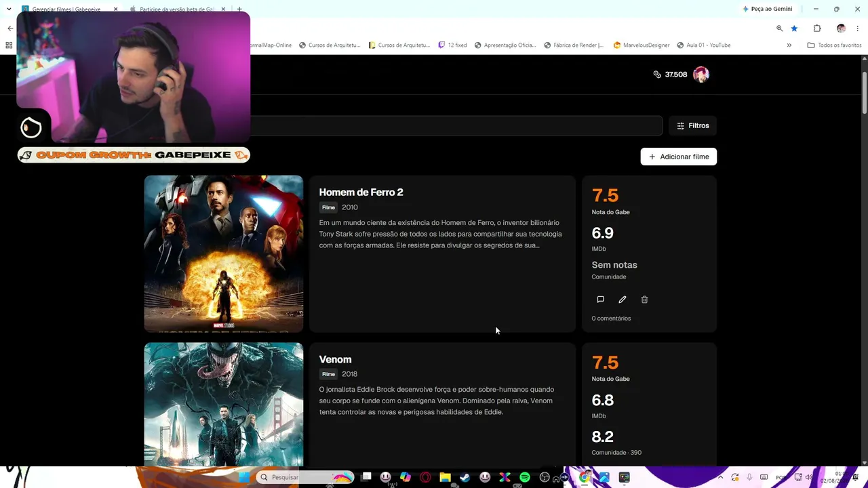Click Gabe's 7.5 rating for Homem de Ferro 2

point(605,195)
